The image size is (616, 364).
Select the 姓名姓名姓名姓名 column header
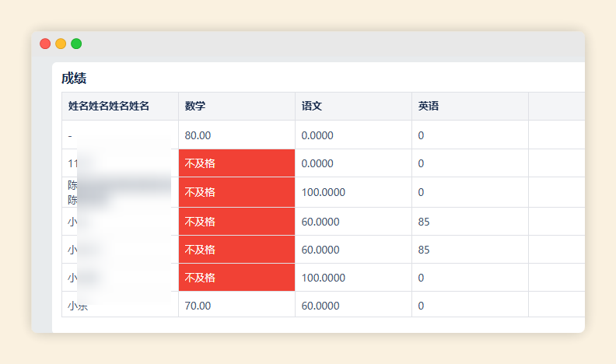tap(109, 106)
